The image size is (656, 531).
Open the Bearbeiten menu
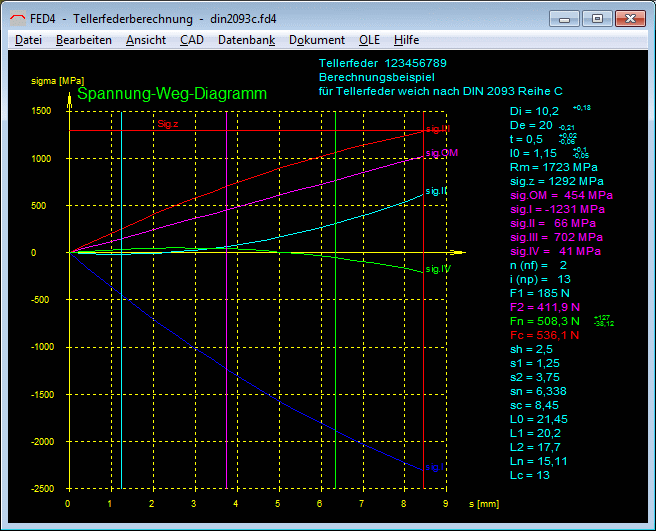[84, 40]
